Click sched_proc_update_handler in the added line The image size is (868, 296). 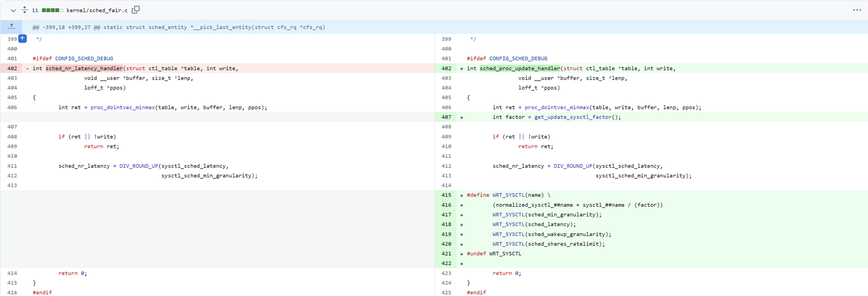[520, 68]
